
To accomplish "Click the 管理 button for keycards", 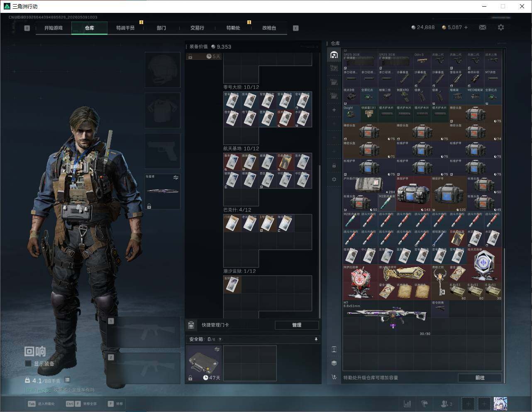I will 297,325.
